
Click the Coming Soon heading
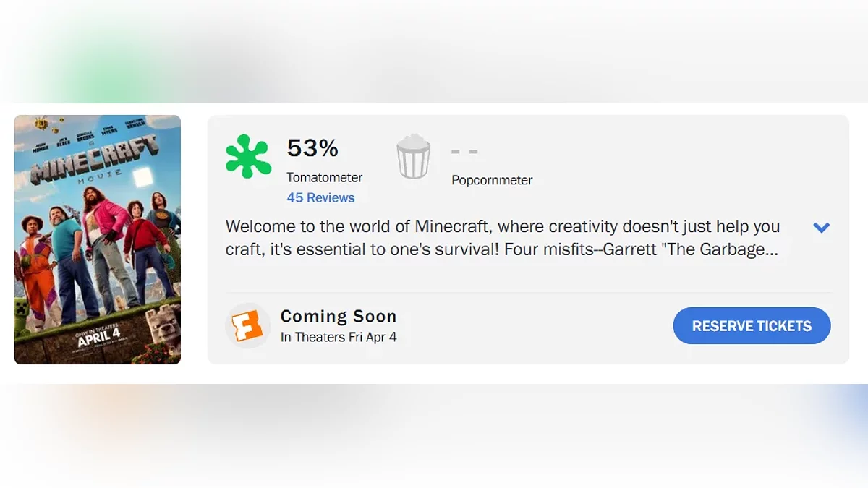coord(339,317)
